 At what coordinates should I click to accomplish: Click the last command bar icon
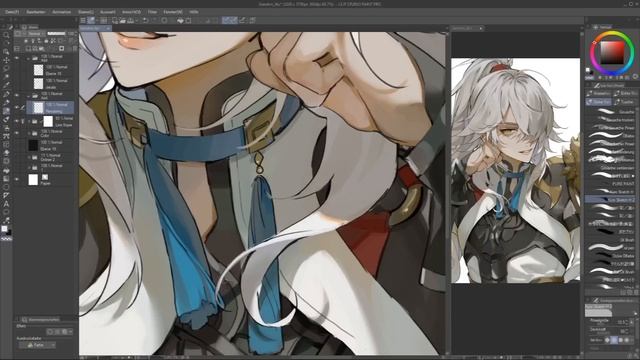click(x=253, y=20)
